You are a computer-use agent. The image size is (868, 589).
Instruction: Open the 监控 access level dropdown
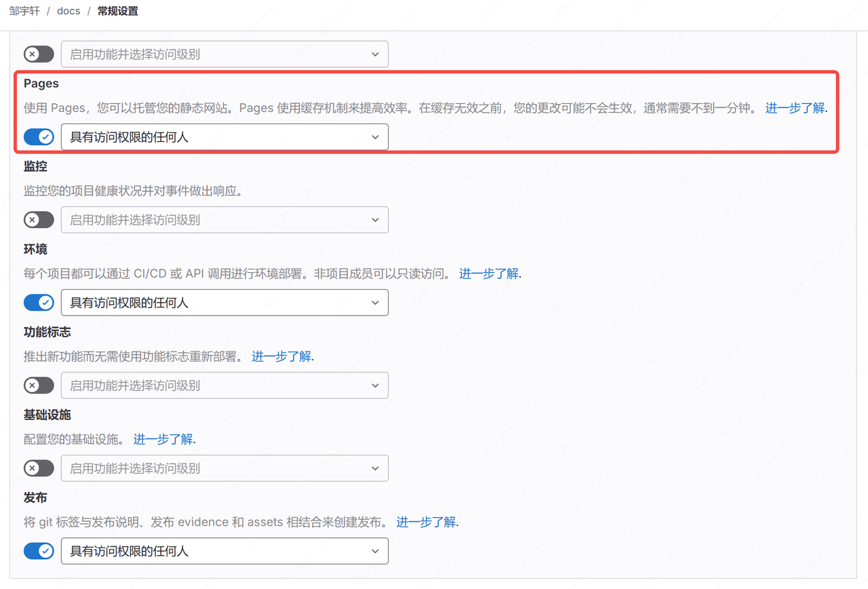tap(224, 220)
